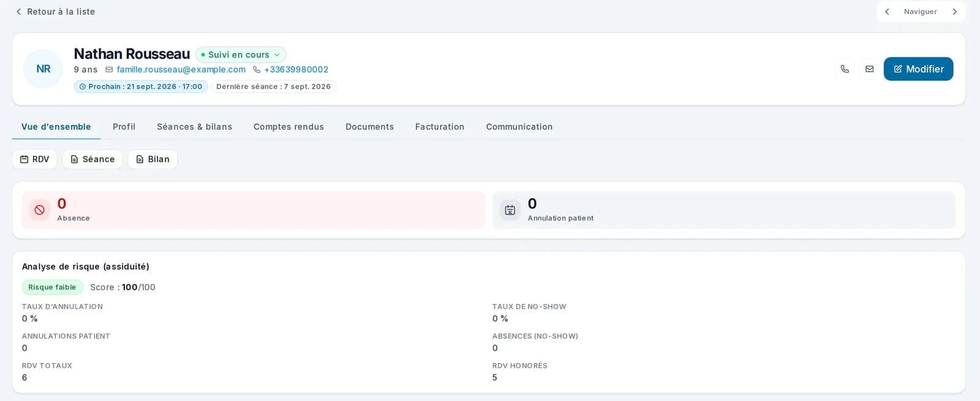This screenshot has width=980, height=401.
Task: Click the TAUX D'ANNULATION label
Action: [62, 307]
